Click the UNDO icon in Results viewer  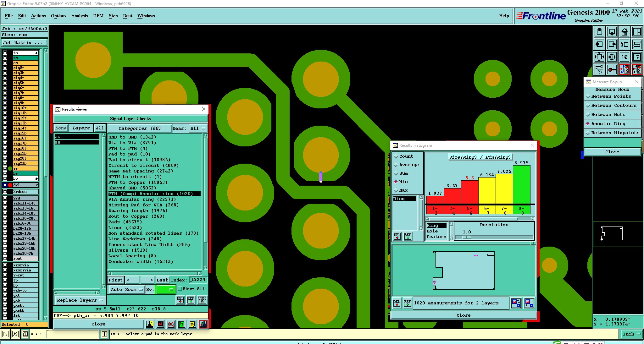pos(202,300)
